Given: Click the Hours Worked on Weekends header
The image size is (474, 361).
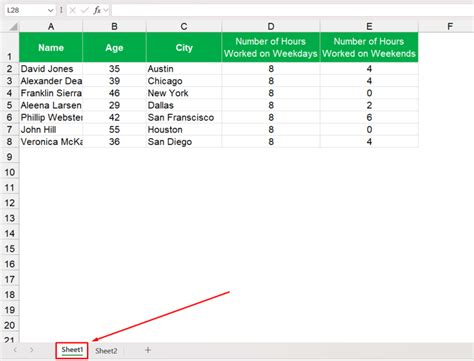Looking at the screenshot, I should click(x=369, y=47).
